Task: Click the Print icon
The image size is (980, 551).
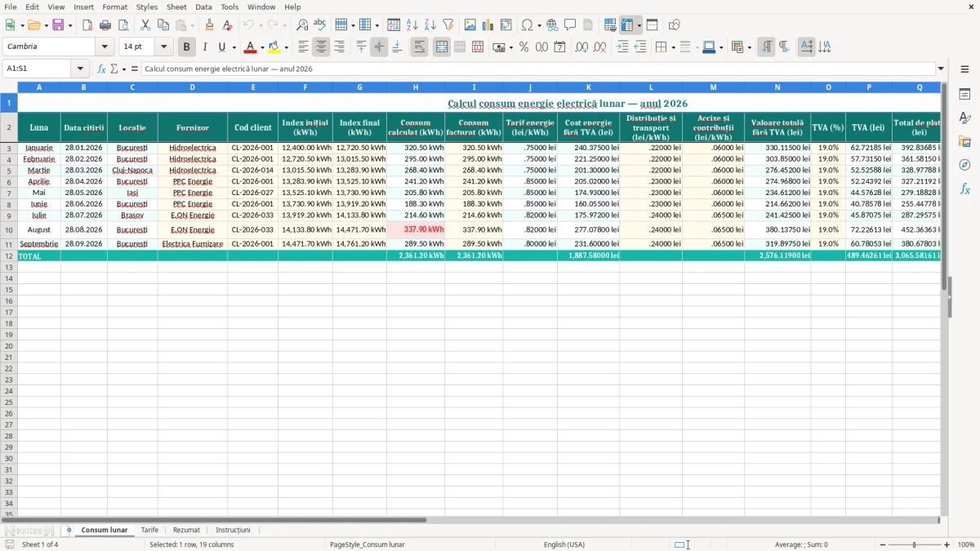Action: point(105,25)
